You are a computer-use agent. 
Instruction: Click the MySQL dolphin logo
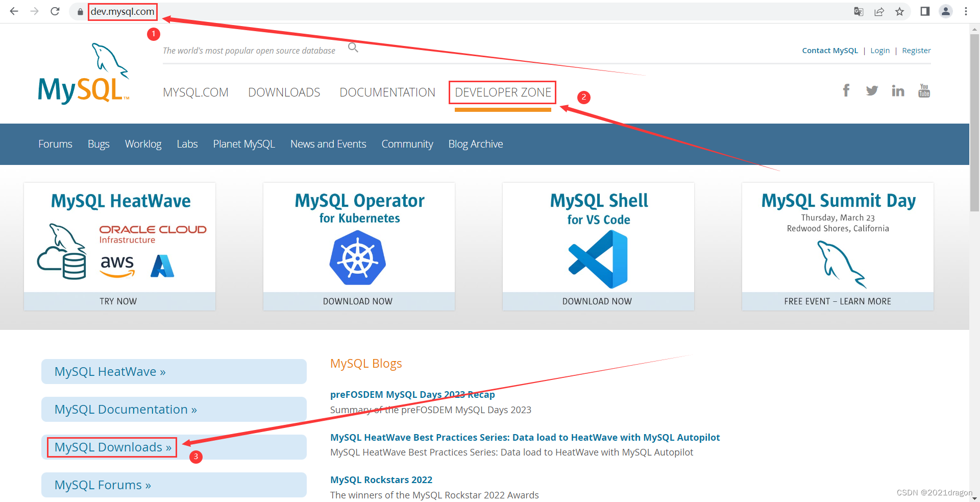coord(84,74)
